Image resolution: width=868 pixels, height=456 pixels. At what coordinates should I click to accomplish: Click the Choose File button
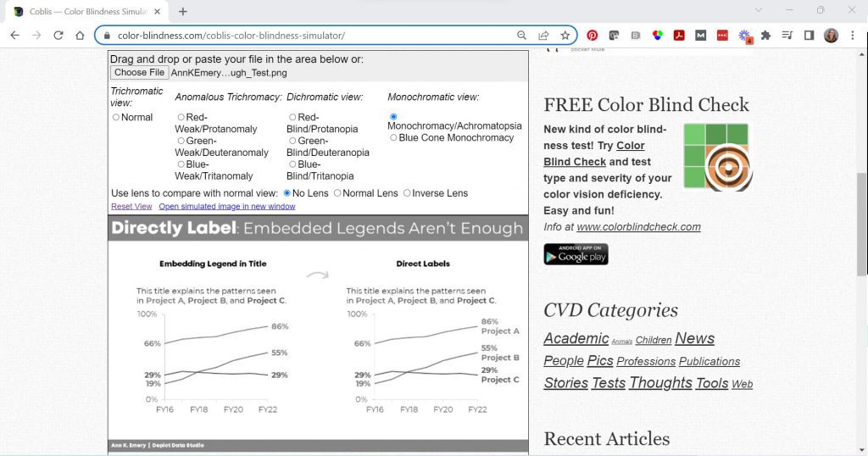point(140,73)
